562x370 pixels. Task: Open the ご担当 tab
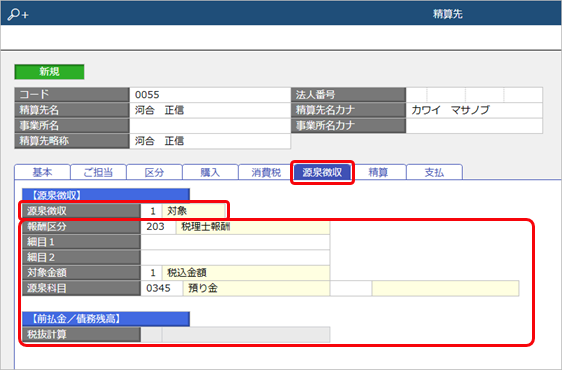pyautogui.click(x=98, y=172)
